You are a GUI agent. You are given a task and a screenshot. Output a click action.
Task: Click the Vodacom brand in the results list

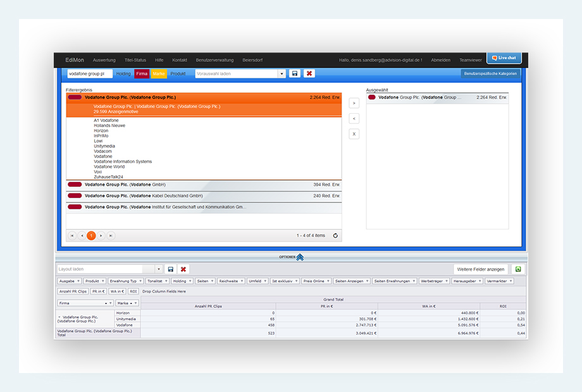click(103, 151)
